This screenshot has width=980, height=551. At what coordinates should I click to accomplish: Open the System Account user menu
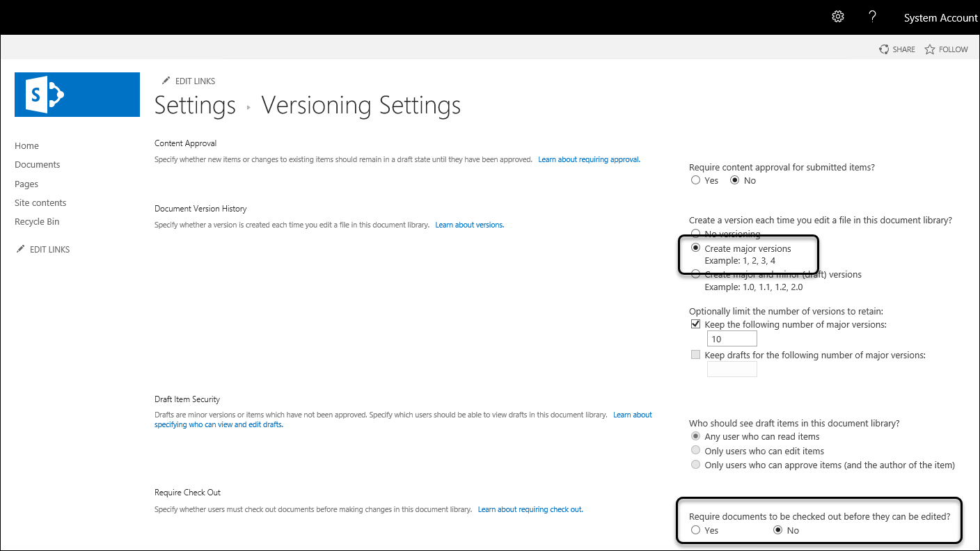(x=940, y=18)
